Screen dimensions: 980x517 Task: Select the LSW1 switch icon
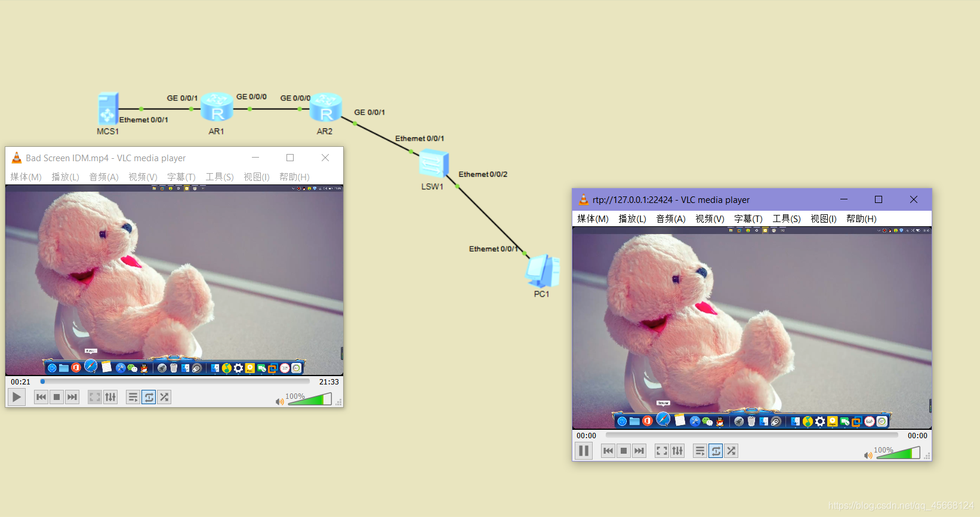[x=434, y=164]
